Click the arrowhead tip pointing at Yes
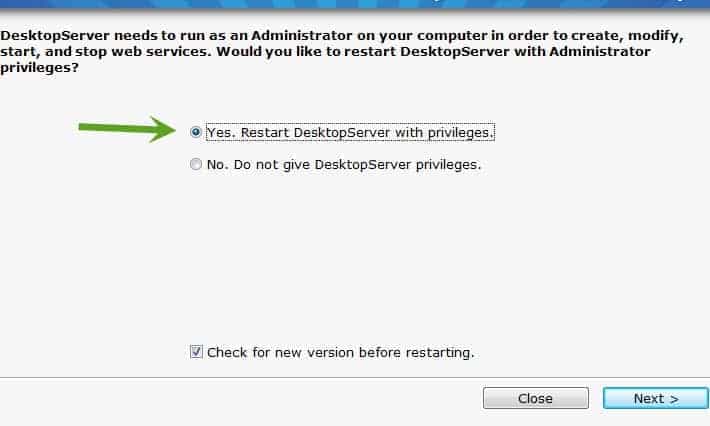The width and height of the screenshot is (710, 426). pos(171,129)
